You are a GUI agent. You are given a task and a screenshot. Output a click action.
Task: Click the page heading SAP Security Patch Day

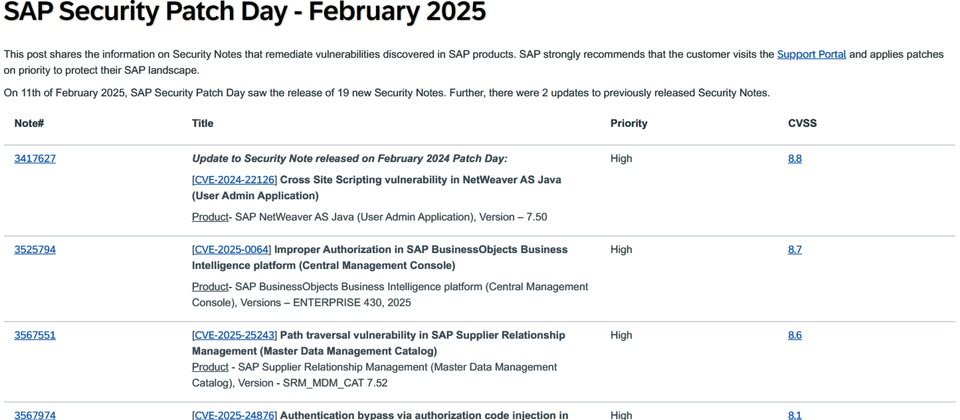pyautogui.click(x=245, y=11)
